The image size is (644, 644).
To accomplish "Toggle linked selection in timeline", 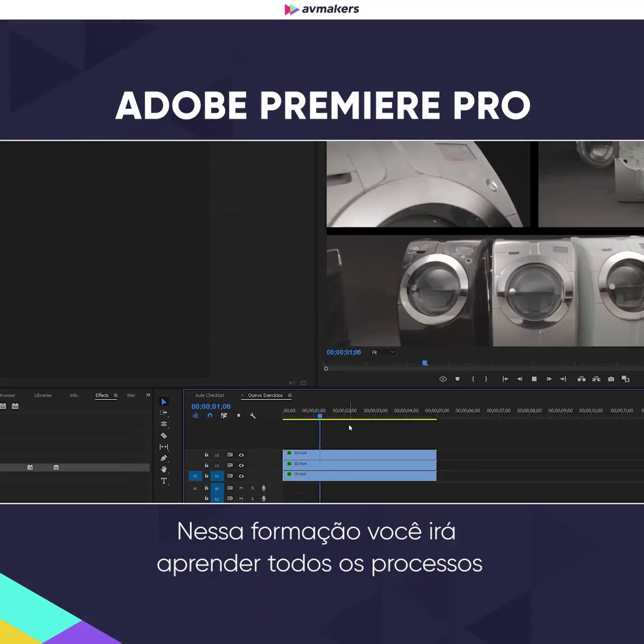I will click(224, 416).
